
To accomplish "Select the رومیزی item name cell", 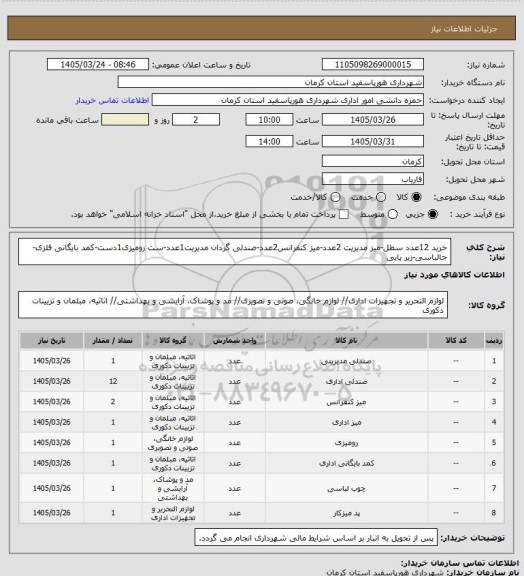I will click(346, 443).
